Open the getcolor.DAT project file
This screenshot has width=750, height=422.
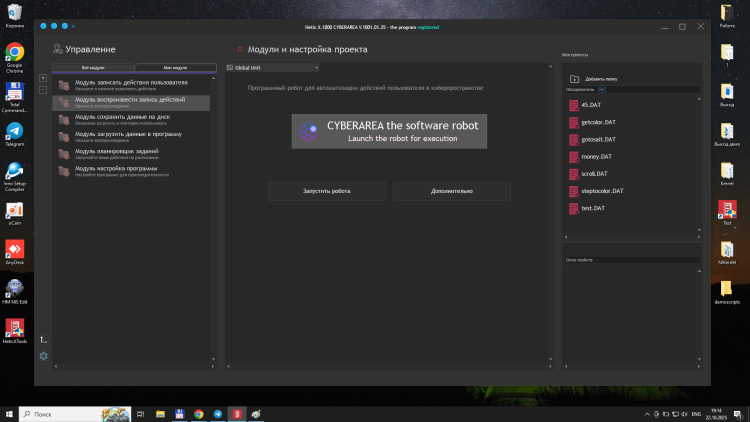[x=598, y=122]
